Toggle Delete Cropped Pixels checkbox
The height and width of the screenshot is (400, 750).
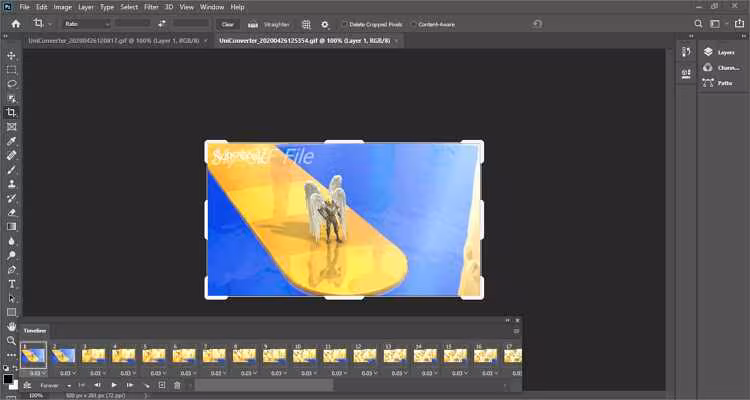coord(344,24)
